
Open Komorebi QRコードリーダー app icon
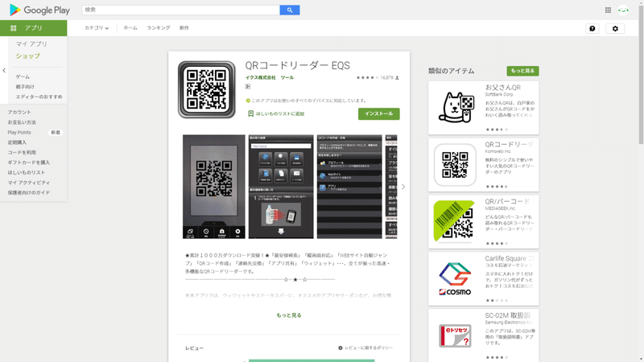click(x=455, y=165)
